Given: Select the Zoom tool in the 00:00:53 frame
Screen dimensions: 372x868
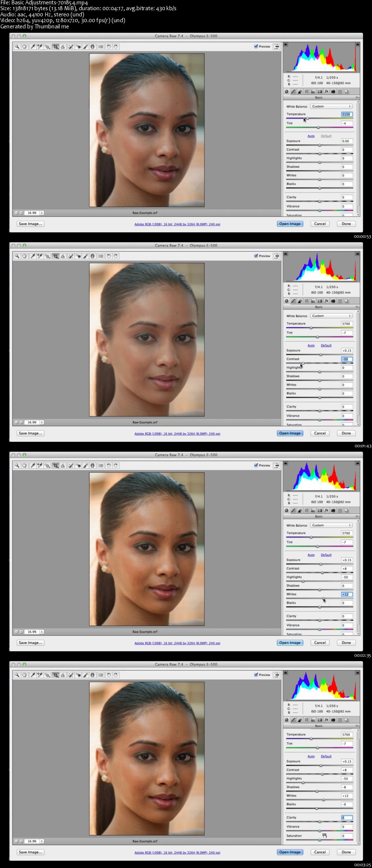Looking at the screenshot, I should click(x=17, y=47).
